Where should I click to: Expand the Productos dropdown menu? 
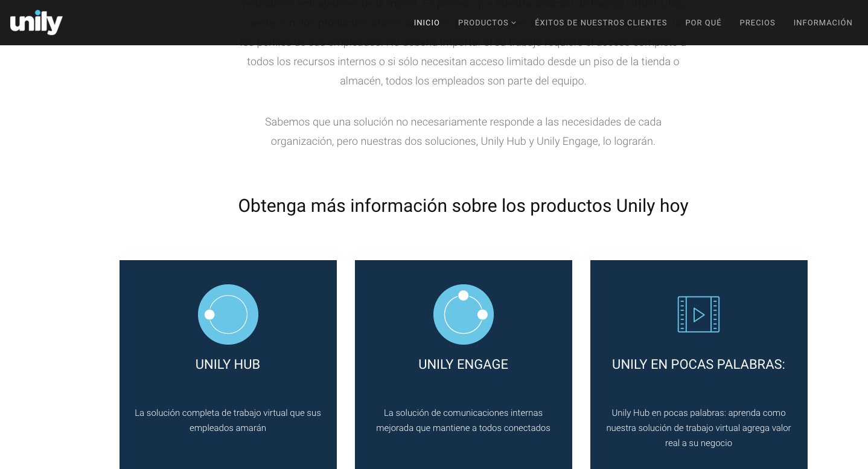click(487, 23)
